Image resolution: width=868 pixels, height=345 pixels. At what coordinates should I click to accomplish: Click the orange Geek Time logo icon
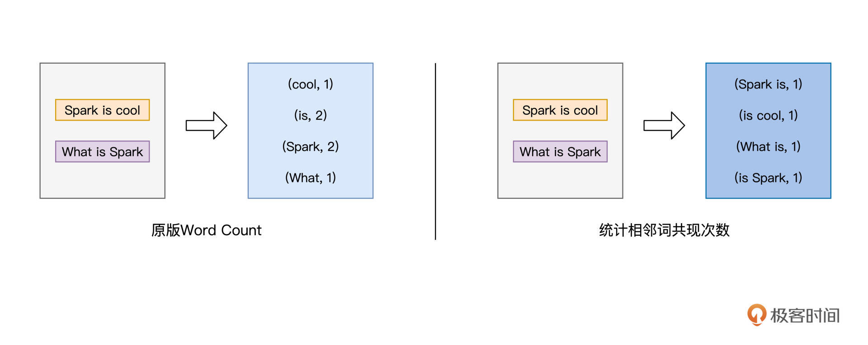point(756,314)
